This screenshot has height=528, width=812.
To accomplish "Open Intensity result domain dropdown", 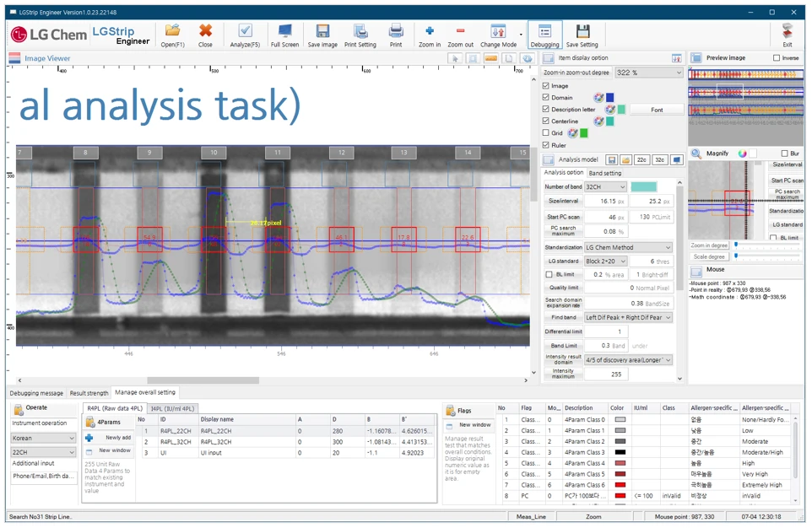I will click(x=628, y=360).
